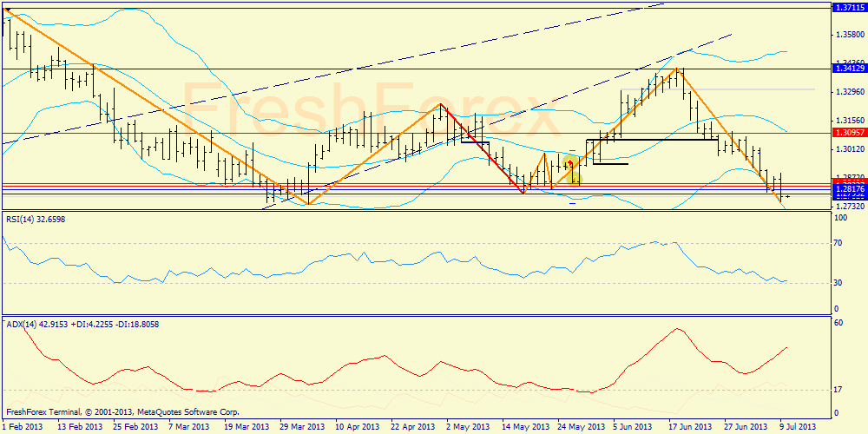Click the 1.34129 black price label
The height and width of the screenshot is (434, 868).
pyautogui.click(x=846, y=68)
